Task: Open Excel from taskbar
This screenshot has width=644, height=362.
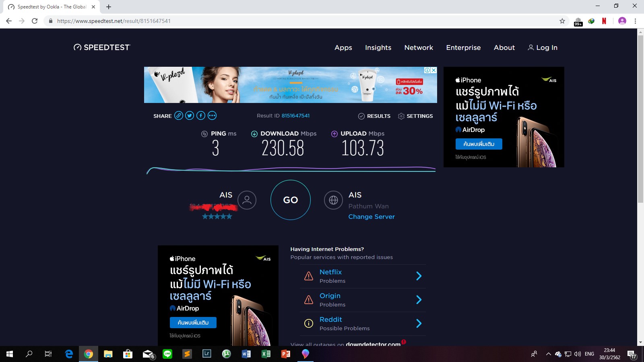Action: click(x=266, y=354)
